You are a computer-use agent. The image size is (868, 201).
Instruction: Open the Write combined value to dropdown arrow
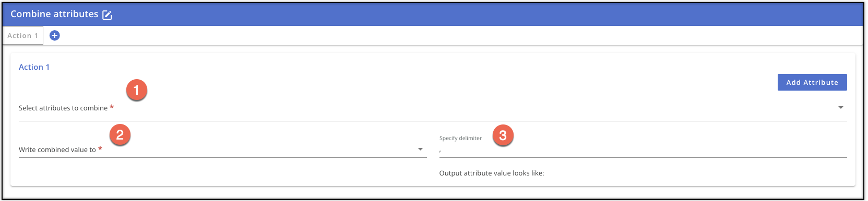click(x=420, y=149)
